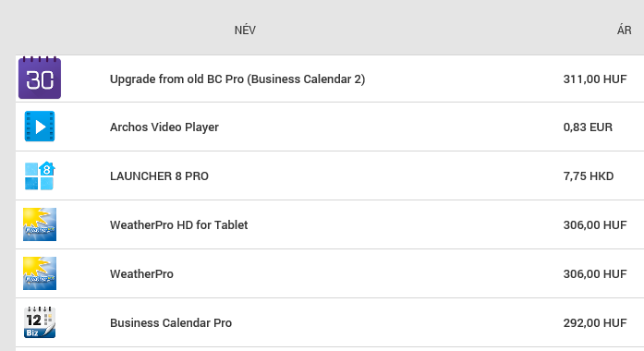Open the Business Calendar Pro Biz icon

click(40, 322)
